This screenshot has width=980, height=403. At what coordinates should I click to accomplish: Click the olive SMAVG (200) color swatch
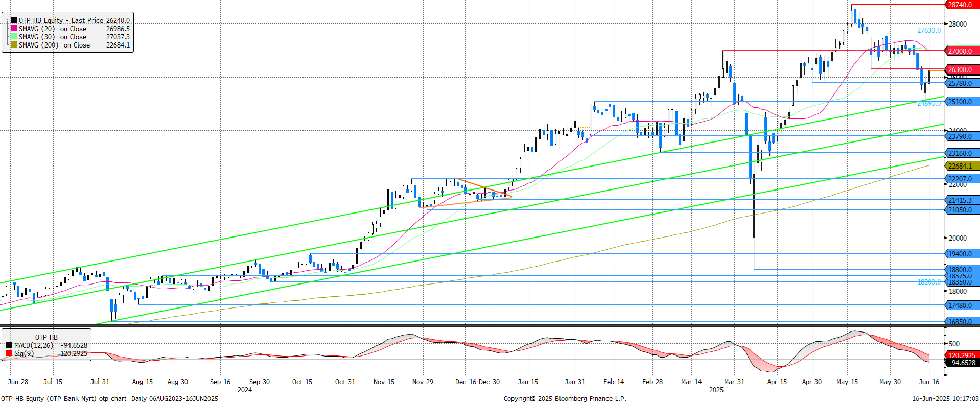(x=14, y=45)
